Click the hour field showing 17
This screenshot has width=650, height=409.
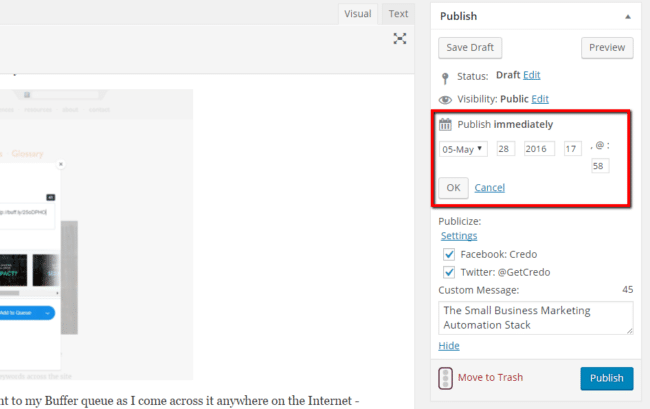pos(572,149)
